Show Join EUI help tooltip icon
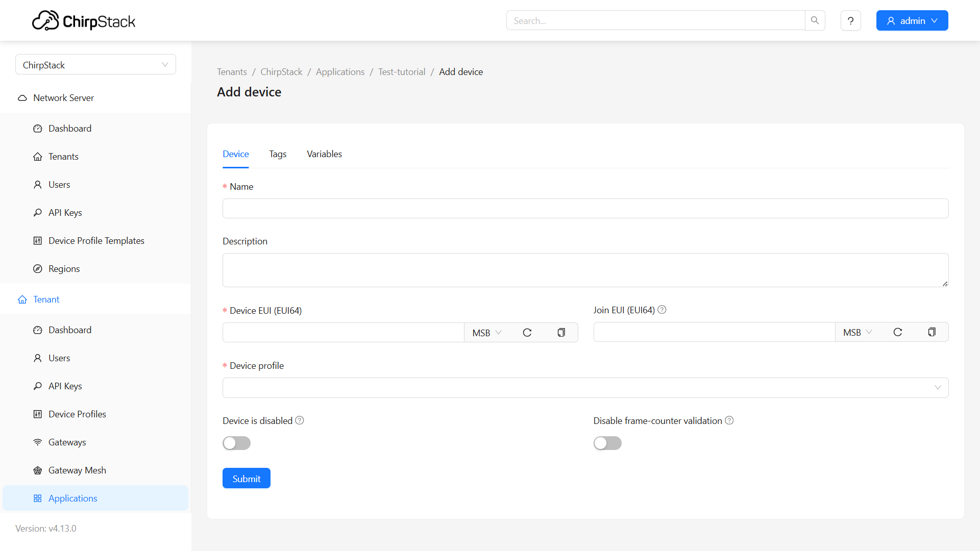Screen dimensions: 980x551 coord(662,310)
